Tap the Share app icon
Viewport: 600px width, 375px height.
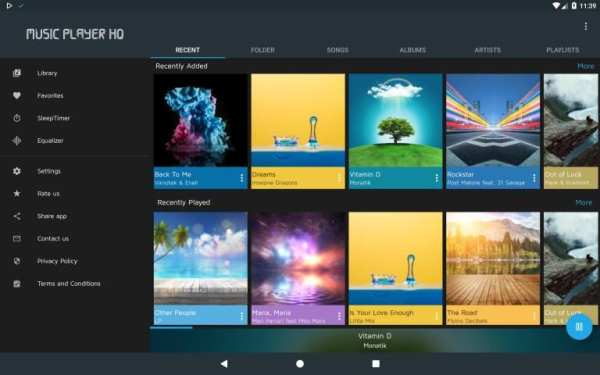click(17, 216)
